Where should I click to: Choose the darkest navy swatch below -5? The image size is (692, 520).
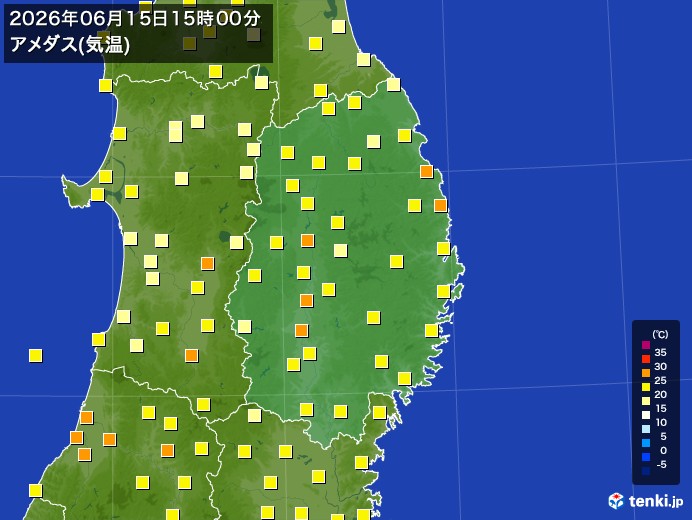click(x=646, y=471)
